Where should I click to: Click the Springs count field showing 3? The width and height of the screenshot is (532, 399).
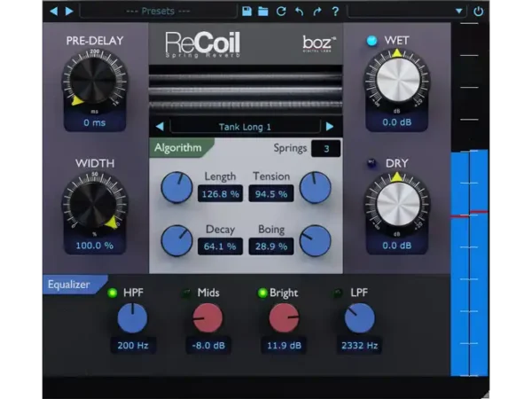[x=326, y=149]
